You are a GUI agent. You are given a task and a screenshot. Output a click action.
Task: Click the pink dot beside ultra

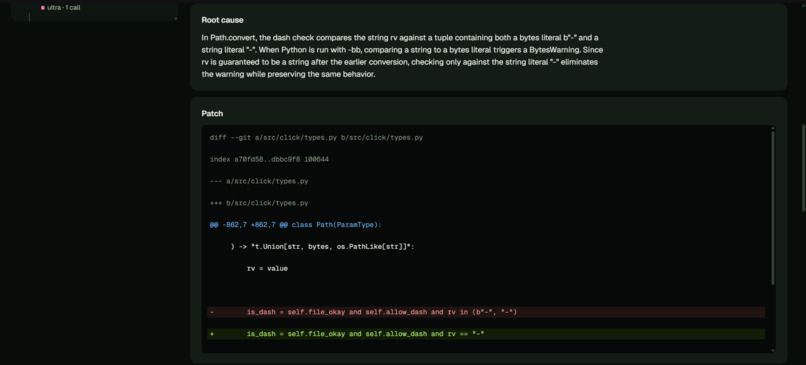pyautogui.click(x=43, y=8)
